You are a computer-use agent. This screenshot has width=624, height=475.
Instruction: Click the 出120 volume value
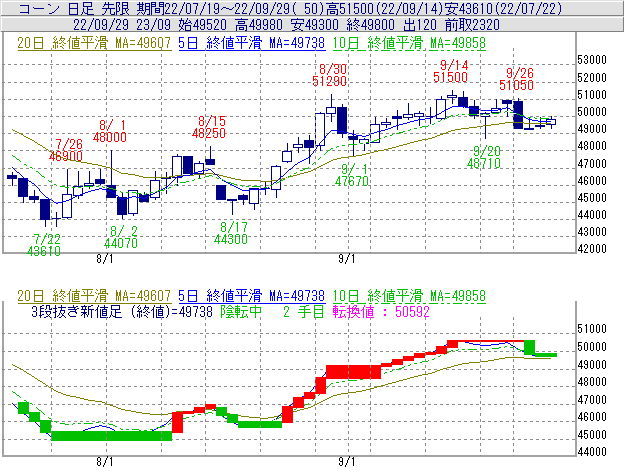(x=420, y=25)
